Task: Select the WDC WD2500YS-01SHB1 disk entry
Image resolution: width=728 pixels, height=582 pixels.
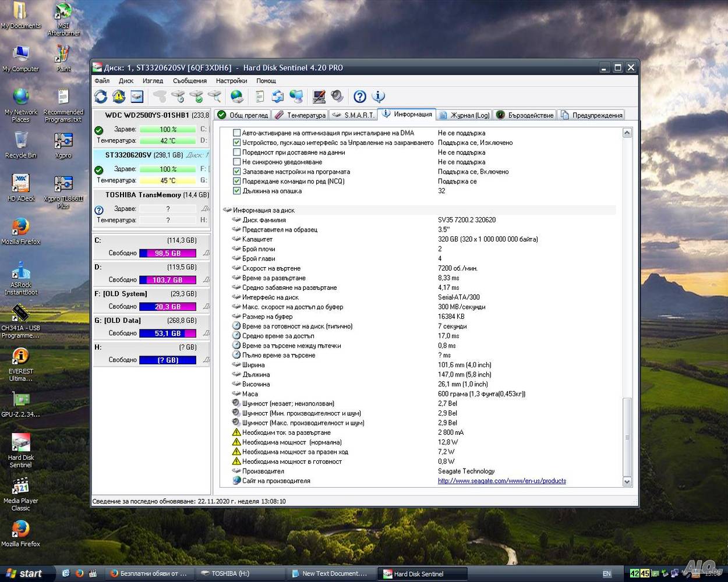Action: 151,128
